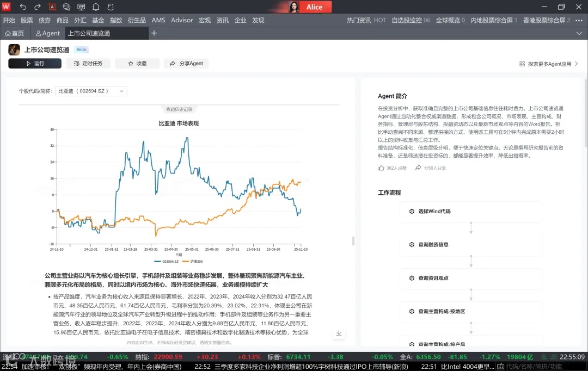The width and height of the screenshot is (588, 371).
Task: Open the 资讯 menu
Action: pos(222,20)
